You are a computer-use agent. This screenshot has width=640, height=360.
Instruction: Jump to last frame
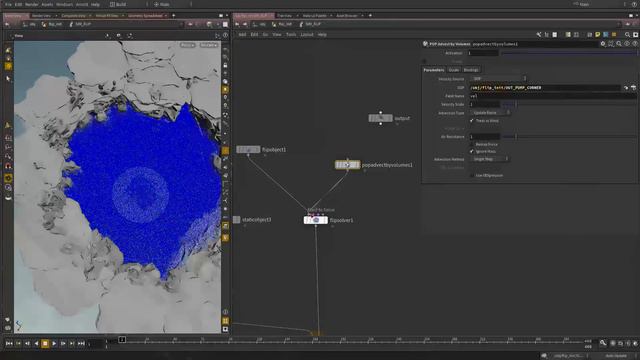[81, 344]
